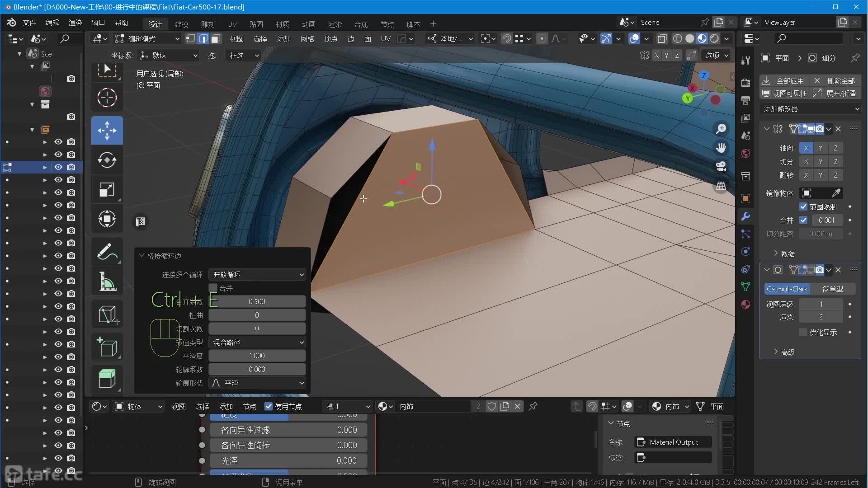Open the 网格 menu in viewport header
This screenshot has width=868, height=488.
point(307,39)
